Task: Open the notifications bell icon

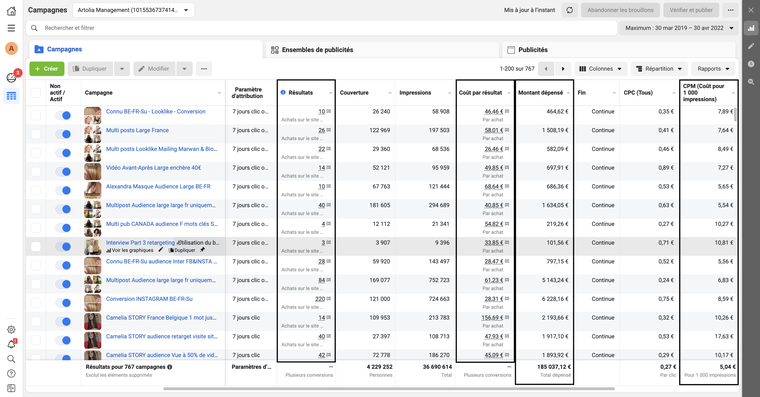Action: [x=11, y=344]
